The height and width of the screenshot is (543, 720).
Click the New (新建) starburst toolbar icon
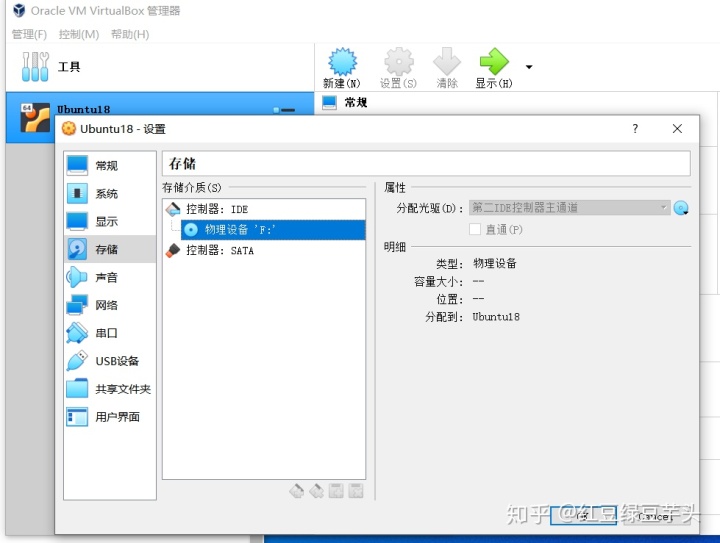point(342,62)
